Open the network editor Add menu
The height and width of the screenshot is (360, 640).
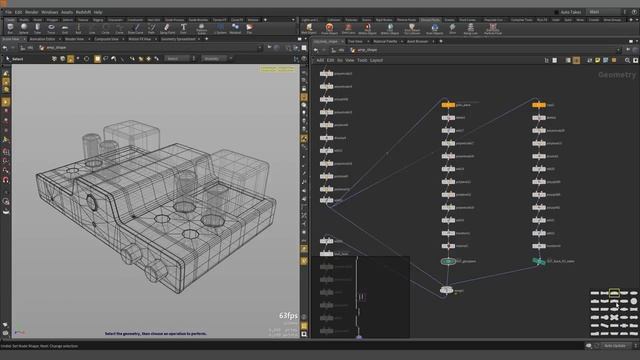[x=320, y=60]
